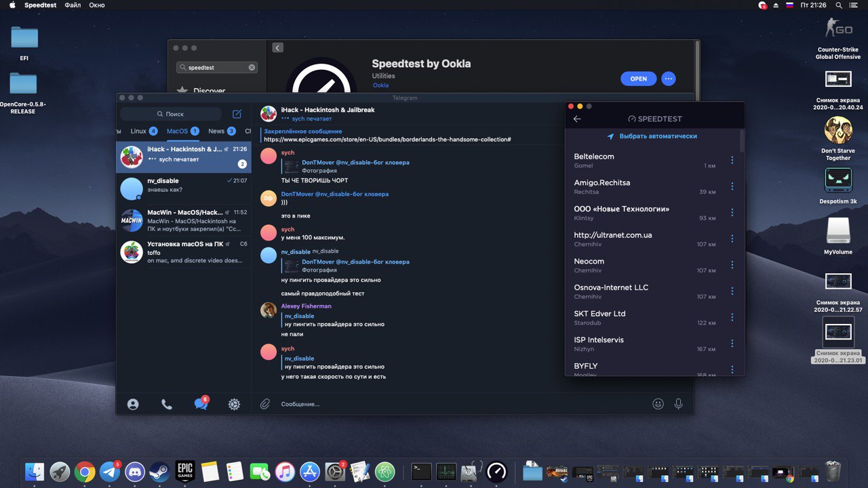Open Telegram chats tab icon
This screenshot has height=488, width=868.
(201, 403)
